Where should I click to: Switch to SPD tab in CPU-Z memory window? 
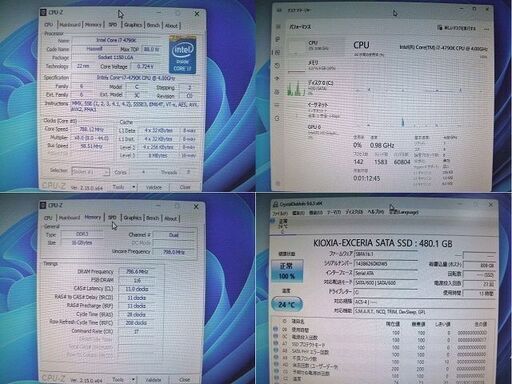112,217
